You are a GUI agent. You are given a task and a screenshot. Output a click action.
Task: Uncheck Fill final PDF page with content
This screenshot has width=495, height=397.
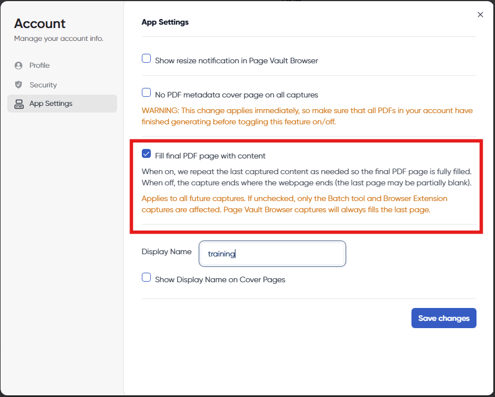(x=146, y=153)
